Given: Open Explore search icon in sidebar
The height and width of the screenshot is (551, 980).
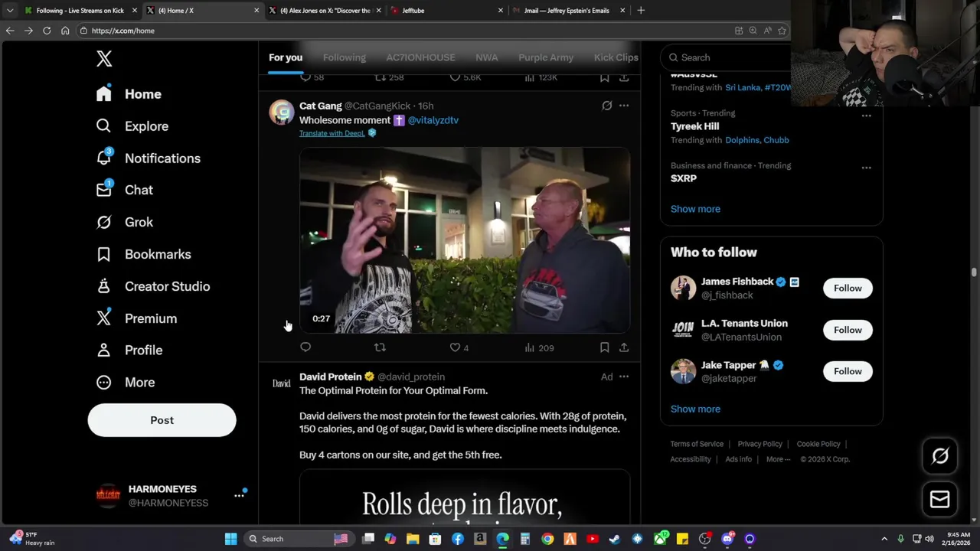Looking at the screenshot, I should click(x=104, y=126).
